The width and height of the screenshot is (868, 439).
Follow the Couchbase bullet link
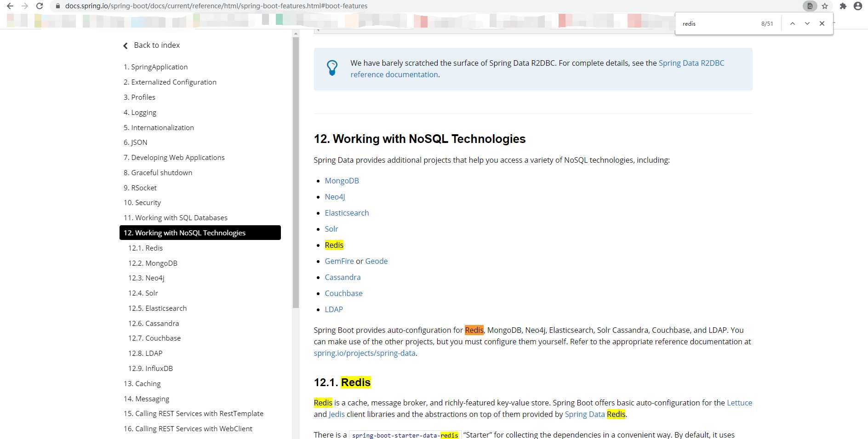click(343, 294)
